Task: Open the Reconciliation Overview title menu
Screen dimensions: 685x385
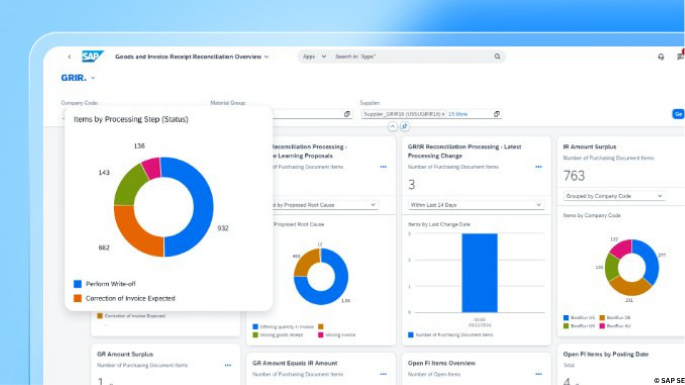Action: tap(192, 57)
